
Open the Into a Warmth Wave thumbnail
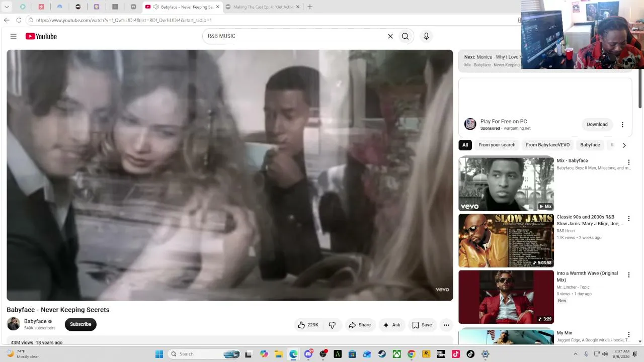point(506,297)
